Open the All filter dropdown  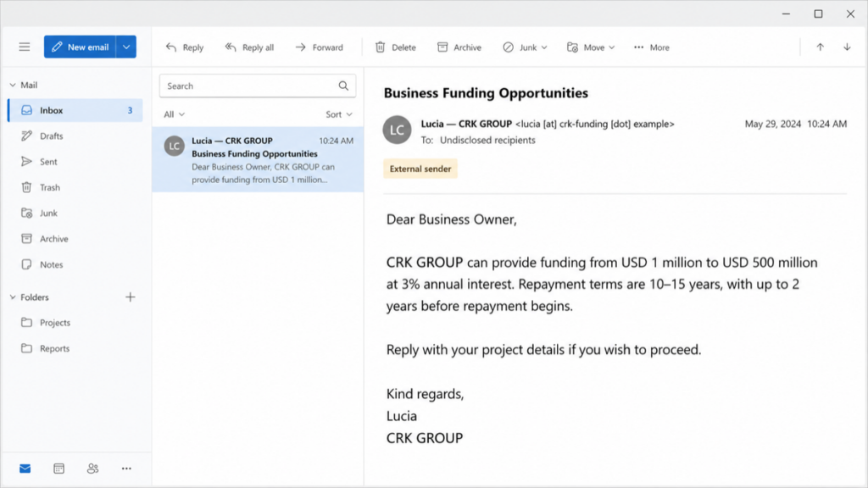pyautogui.click(x=174, y=114)
